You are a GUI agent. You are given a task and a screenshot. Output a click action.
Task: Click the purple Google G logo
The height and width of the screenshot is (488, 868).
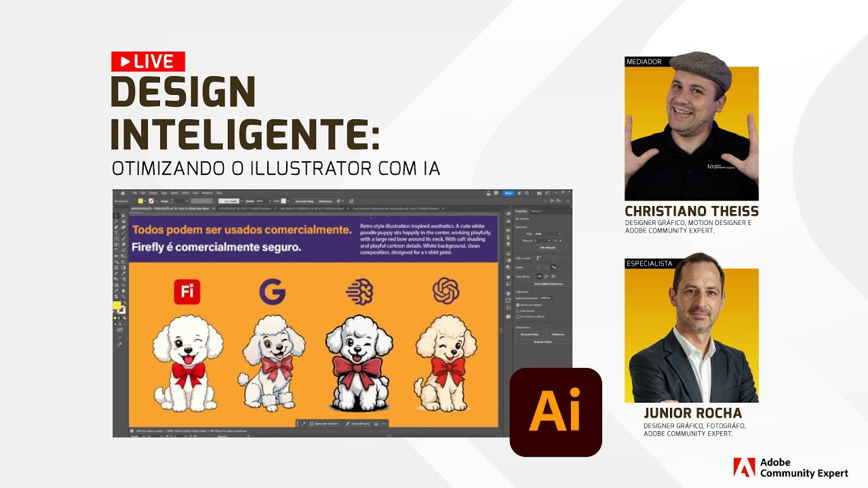pyautogui.click(x=273, y=291)
